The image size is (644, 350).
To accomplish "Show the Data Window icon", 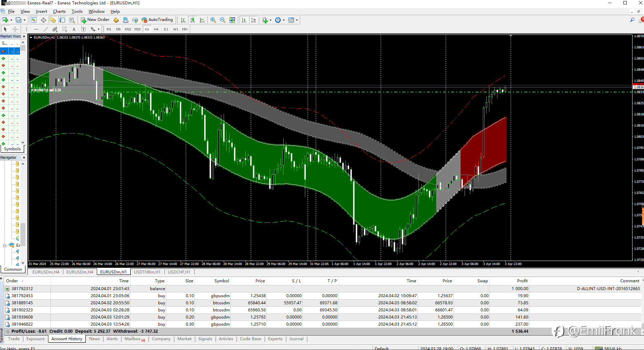I will 43,20.
